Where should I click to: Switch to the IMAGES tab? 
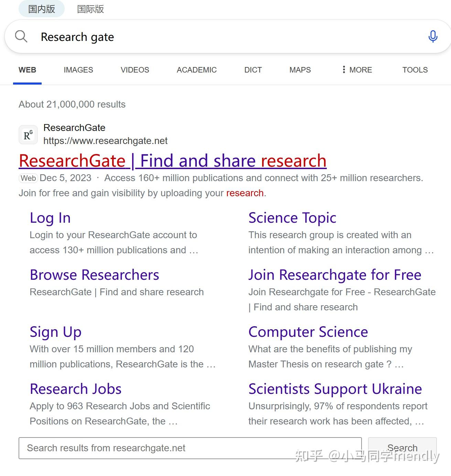[78, 69]
